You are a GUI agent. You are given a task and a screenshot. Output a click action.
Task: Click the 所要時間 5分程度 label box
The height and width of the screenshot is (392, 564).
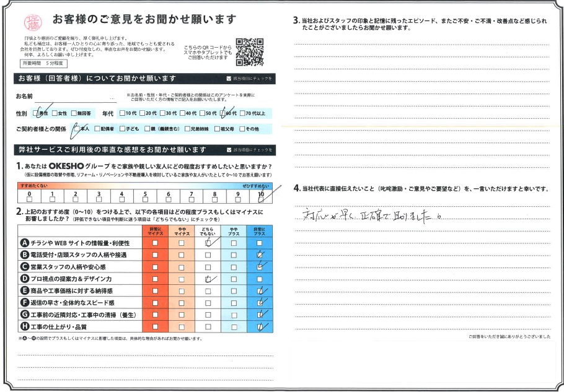(43, 63)
